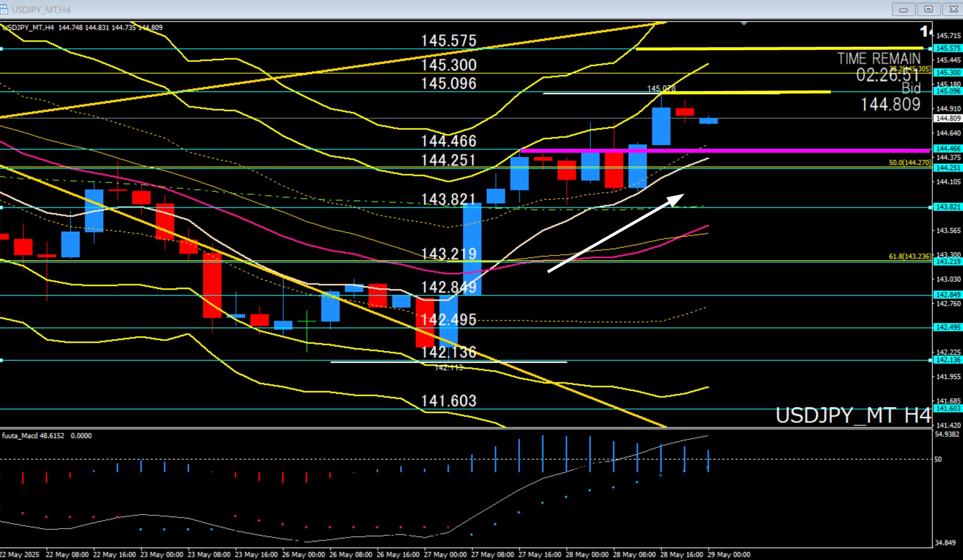Click the 34.849 value on the indicator scale
The height and width of the screenshot is (560, 963).
pos(946,543)
